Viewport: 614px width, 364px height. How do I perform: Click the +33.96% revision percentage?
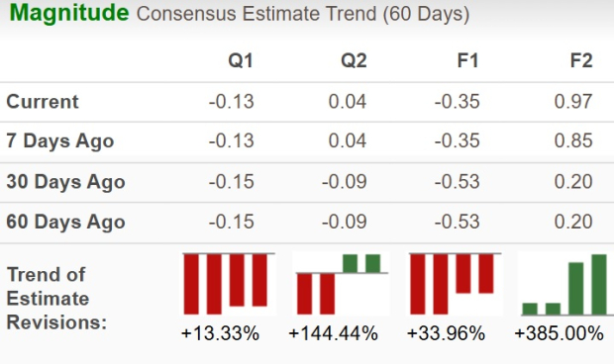(x=446, y=334)
